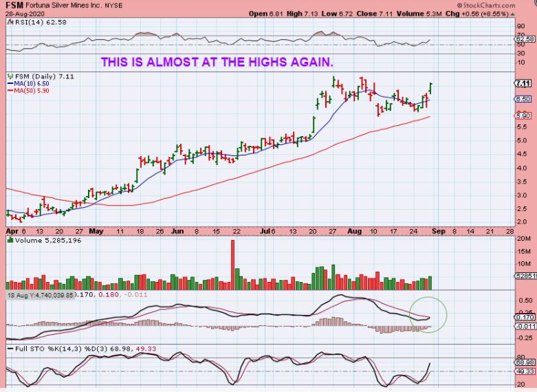Screen dimensions: 537x392
Task: Click the 0.50 MACD axis label
Action: pos(525,301)
